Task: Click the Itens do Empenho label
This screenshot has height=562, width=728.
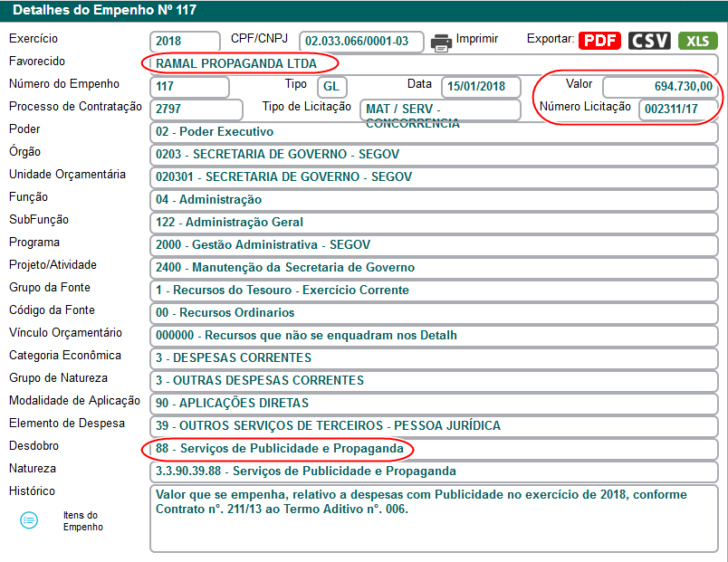Action: coord(83,520)
